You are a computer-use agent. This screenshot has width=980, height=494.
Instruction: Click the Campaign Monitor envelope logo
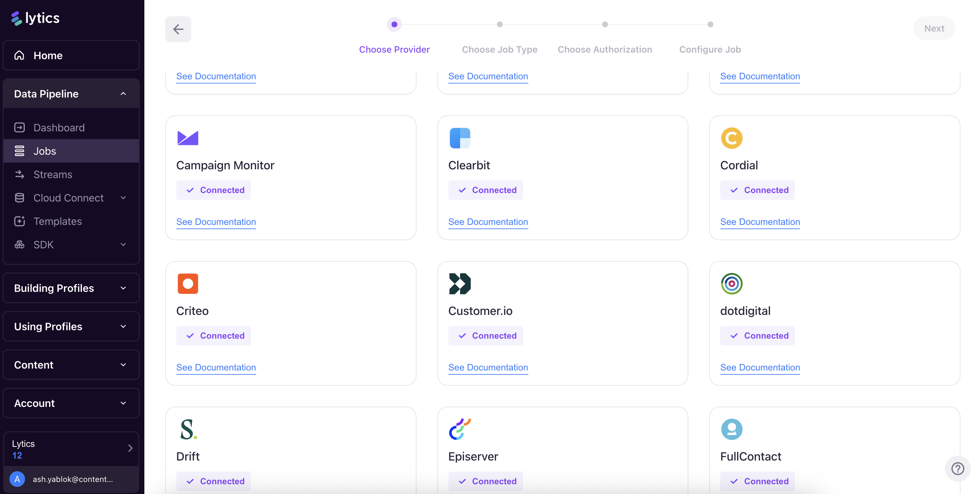[x=188, y=138]
